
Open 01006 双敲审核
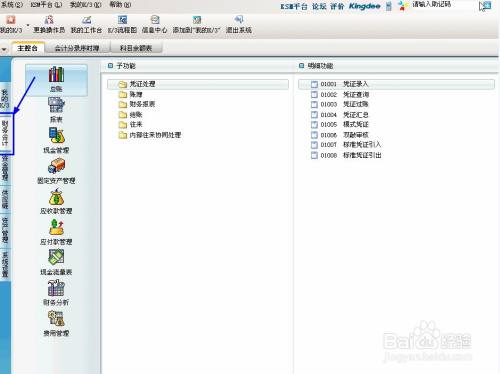coord(340,135)
